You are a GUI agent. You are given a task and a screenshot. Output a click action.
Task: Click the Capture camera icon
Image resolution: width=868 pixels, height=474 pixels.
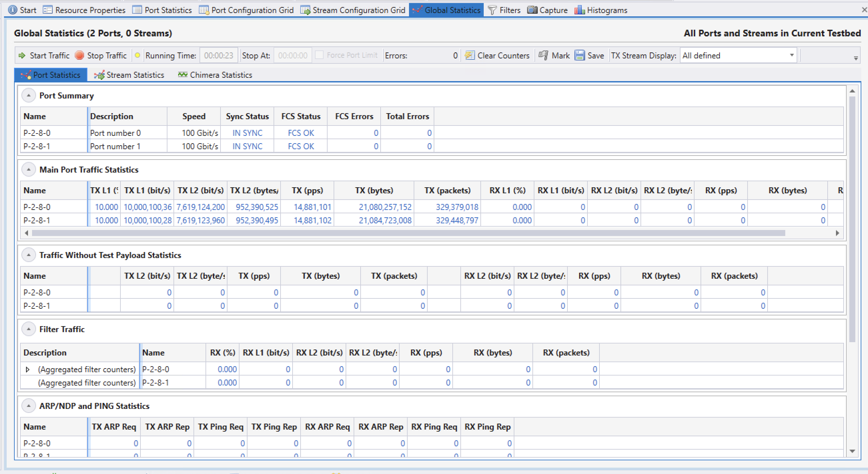point(532,10)
